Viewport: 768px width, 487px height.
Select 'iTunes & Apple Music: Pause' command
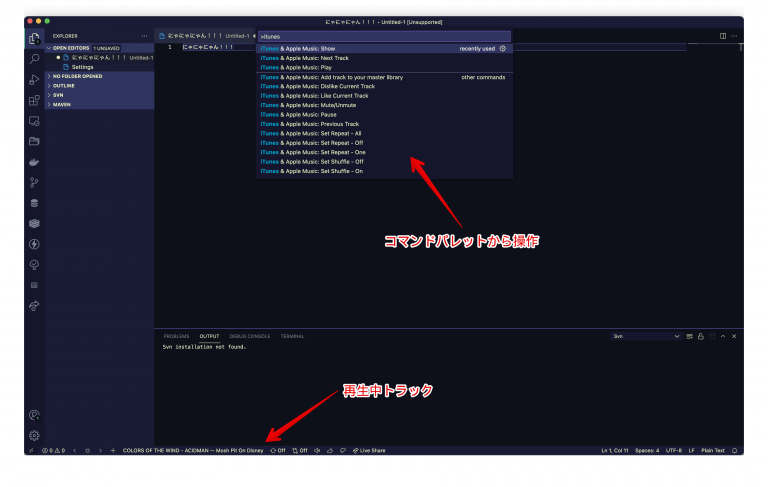313,114
